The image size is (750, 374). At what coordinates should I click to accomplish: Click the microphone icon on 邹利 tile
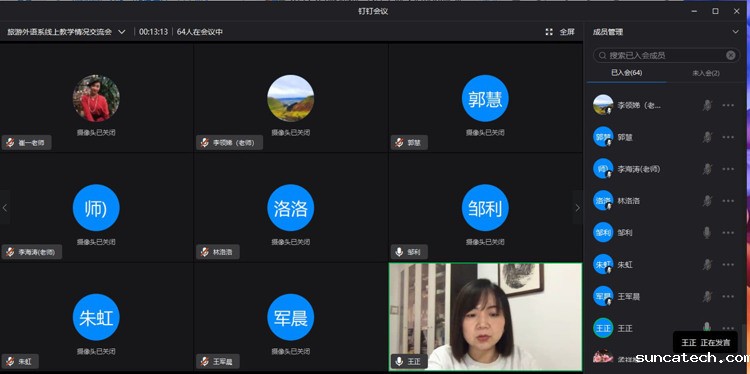tap(399, 252)
